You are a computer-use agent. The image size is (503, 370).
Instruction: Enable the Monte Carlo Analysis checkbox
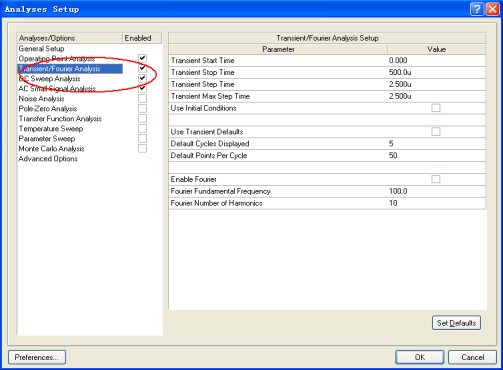(142, 148)
